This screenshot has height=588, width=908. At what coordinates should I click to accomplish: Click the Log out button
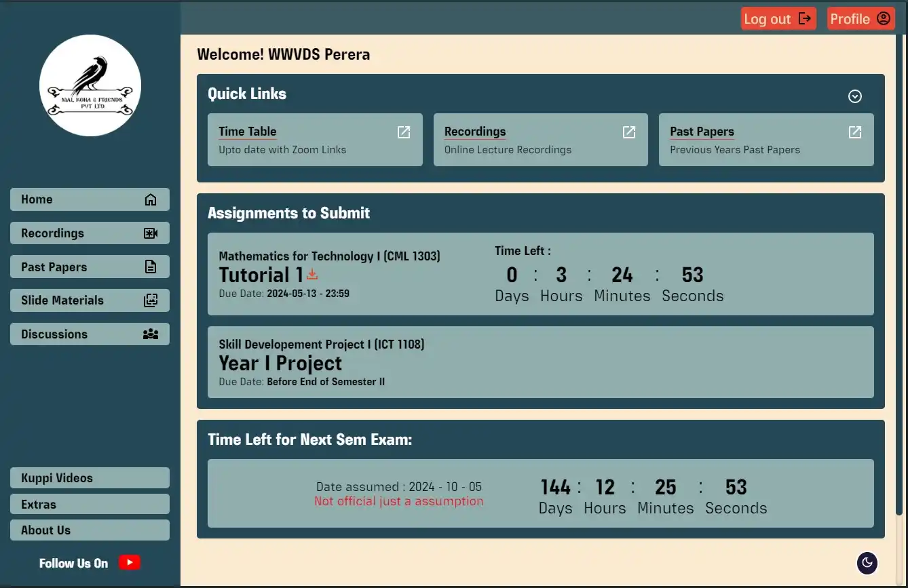(778, 19)
